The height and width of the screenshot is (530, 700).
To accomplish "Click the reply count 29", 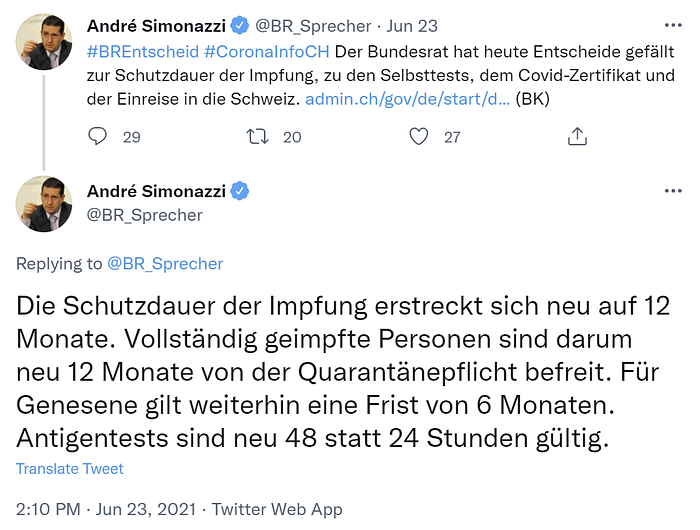I will coord(132,137).
